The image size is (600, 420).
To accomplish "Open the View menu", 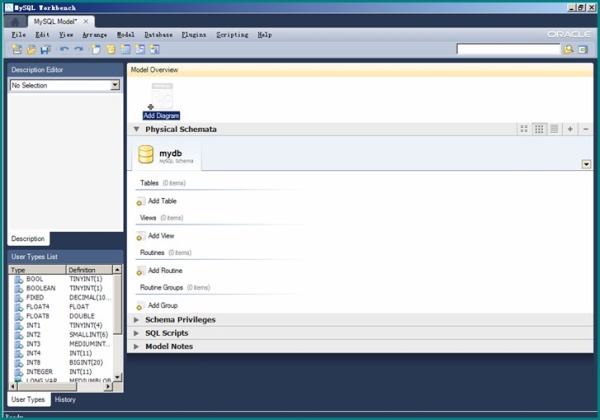I will point(66,35).
